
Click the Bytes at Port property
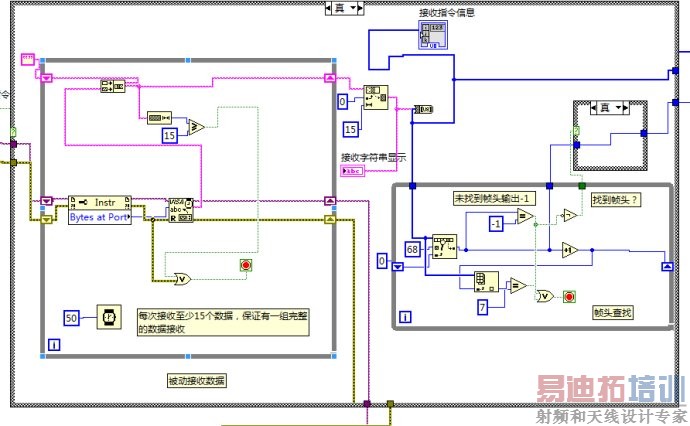100,217
